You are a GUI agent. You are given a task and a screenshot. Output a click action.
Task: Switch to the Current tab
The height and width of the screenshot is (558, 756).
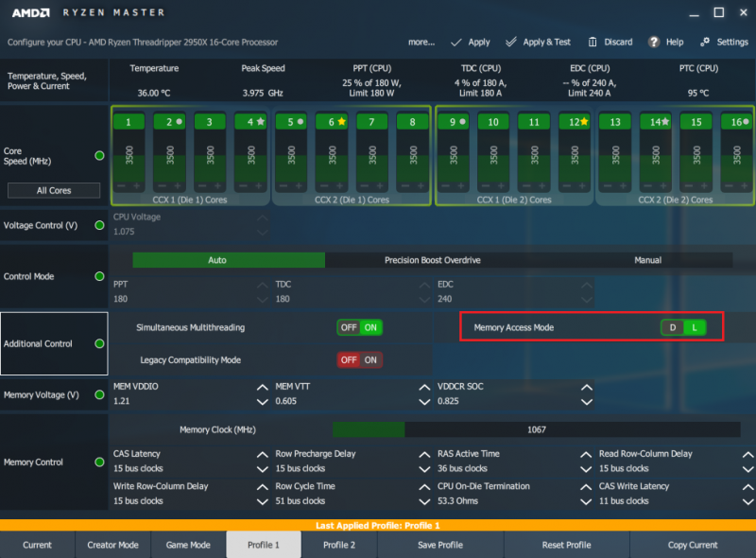tap(37, 545)
